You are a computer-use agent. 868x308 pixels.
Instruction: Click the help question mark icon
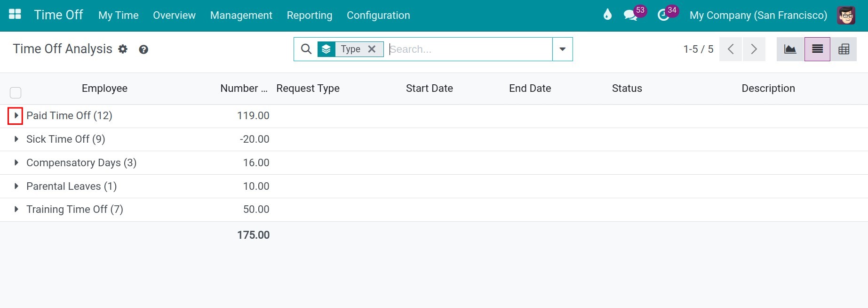coord(143,49)
